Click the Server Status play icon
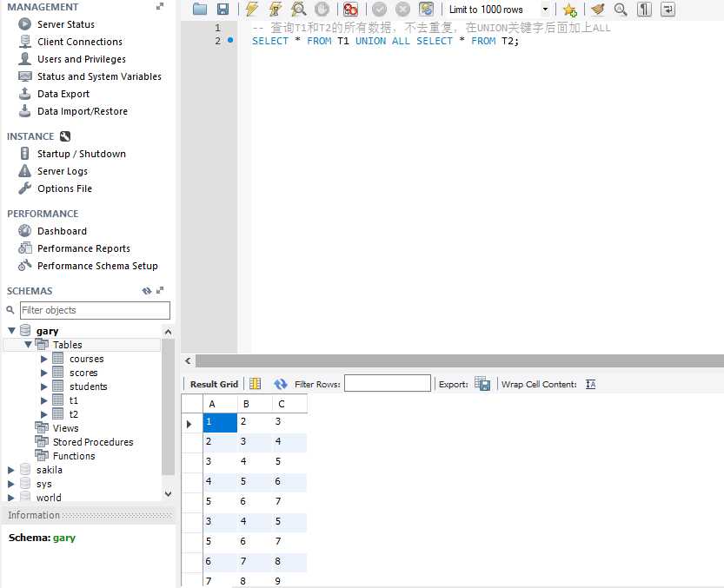Image resolution: width=724 pixels, height=588 pixels. (25, 24)
